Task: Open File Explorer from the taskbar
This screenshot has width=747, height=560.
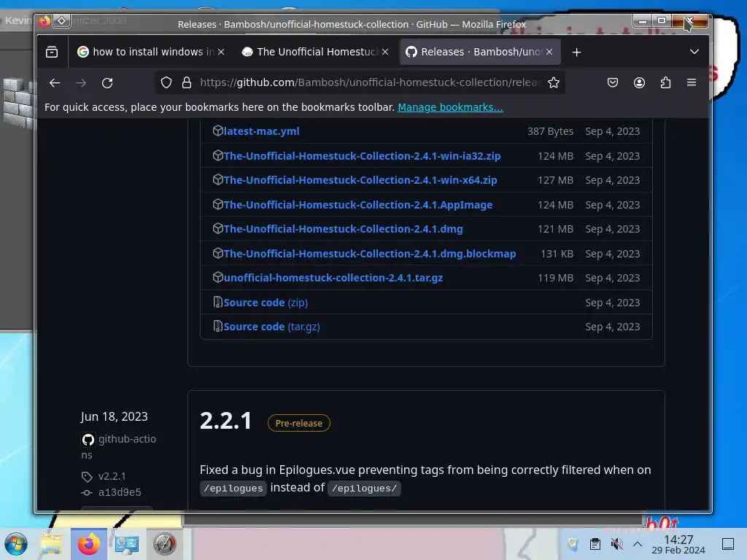Action: [51, 544]
